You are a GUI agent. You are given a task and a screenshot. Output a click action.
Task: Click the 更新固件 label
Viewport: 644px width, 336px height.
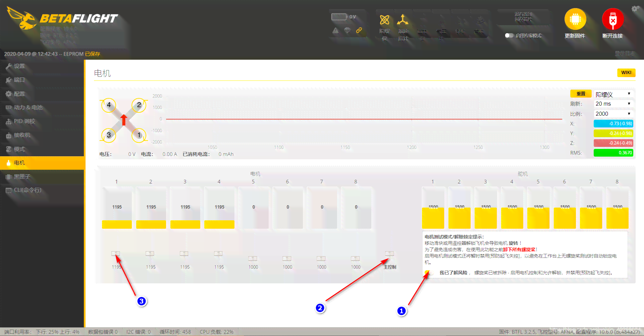coord(575,36)
